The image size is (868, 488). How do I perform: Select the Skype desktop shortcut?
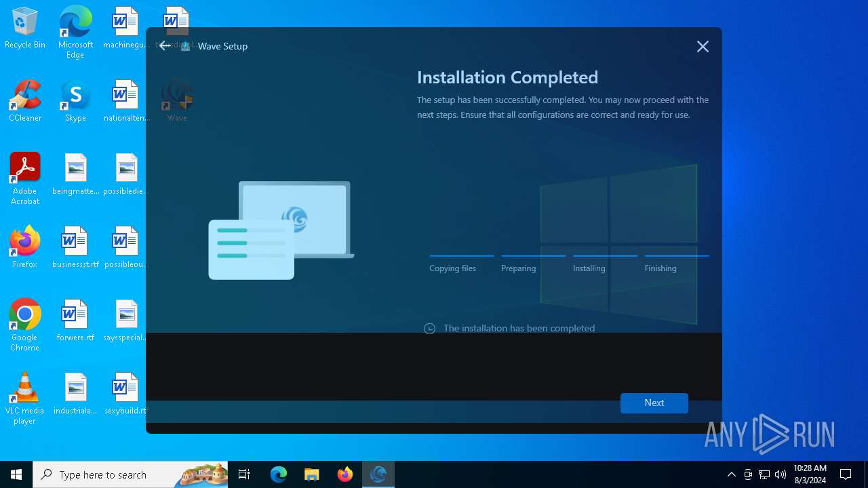click(75, 102)
